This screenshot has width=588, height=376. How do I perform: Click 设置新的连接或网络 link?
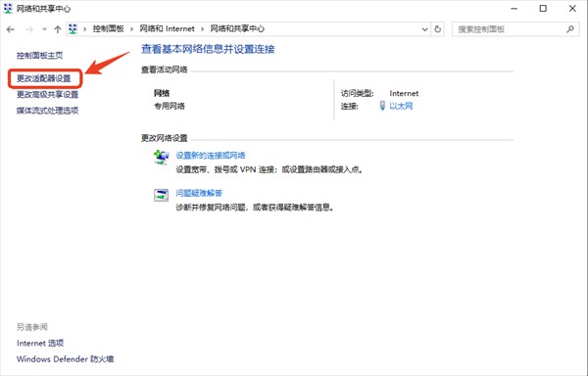pos(211,156)
